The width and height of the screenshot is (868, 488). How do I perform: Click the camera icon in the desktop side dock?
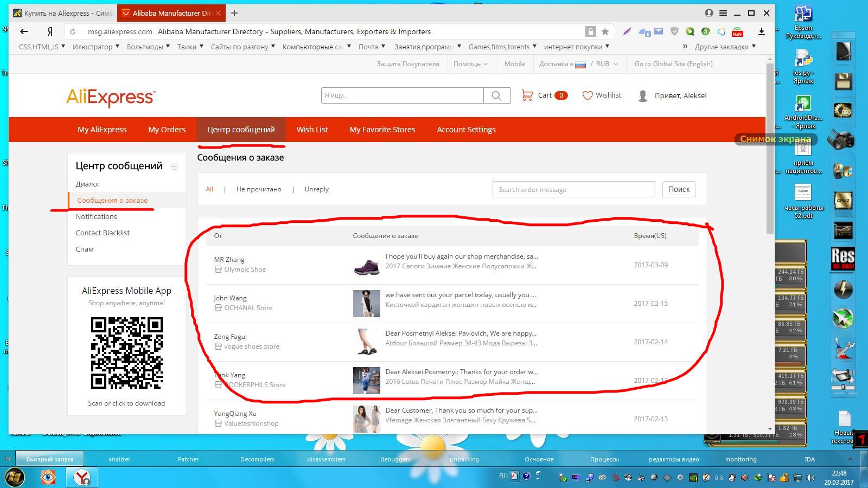pos(843,140)
